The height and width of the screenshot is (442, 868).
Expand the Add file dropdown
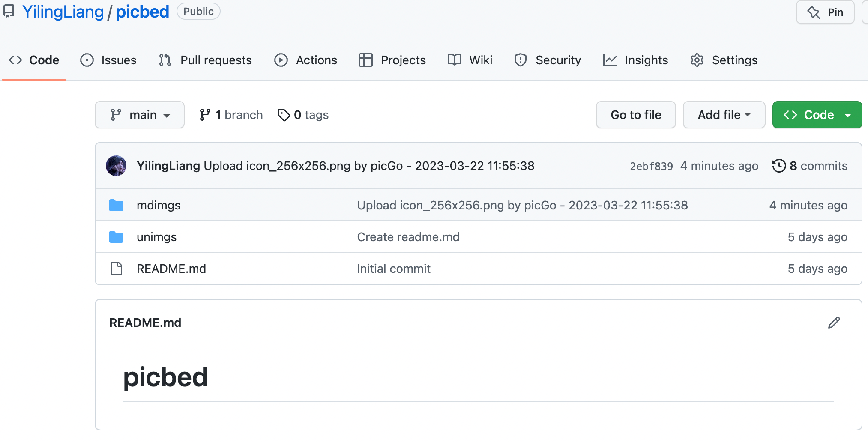coord(724,115)
